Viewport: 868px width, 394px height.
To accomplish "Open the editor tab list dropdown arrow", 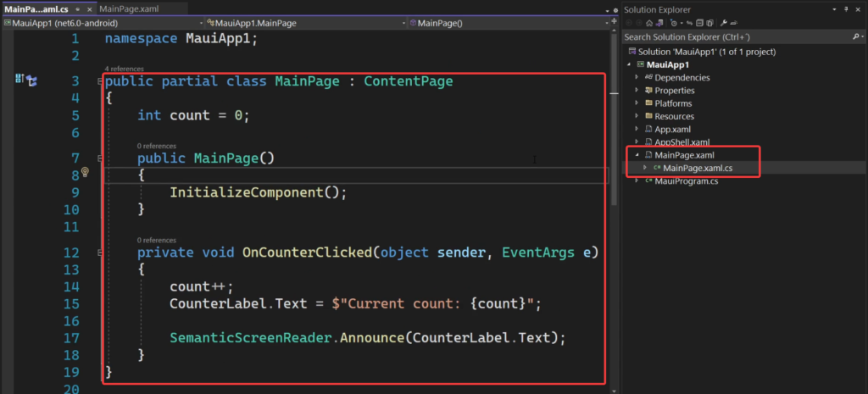I will (x=607, y=10).
